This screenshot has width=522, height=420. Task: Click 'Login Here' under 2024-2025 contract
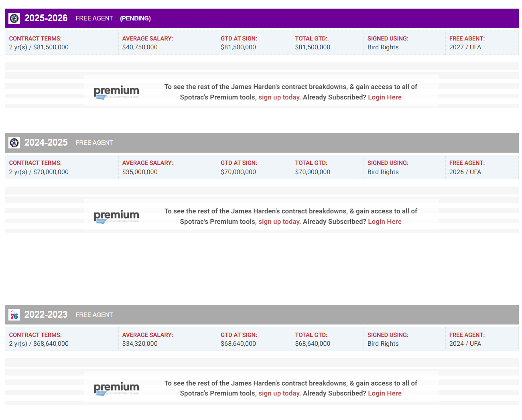click(x=385, y=221)
